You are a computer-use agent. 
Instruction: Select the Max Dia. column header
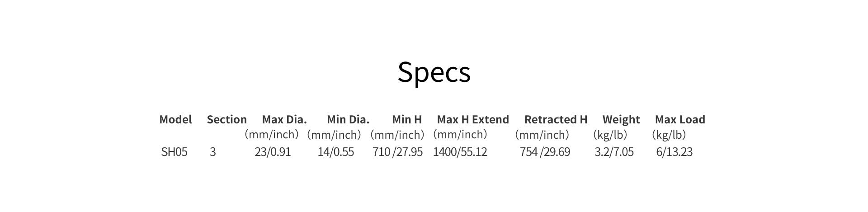point(284,119)
